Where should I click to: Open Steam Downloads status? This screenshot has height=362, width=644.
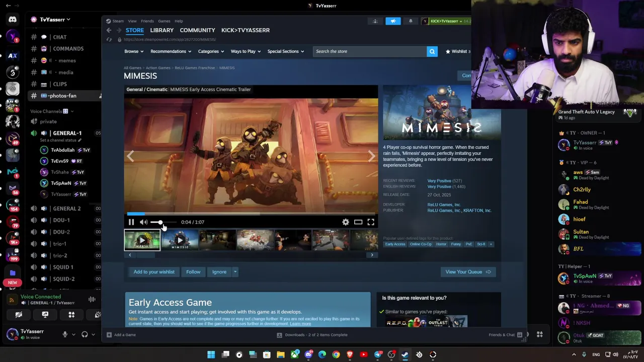(312, 335)
